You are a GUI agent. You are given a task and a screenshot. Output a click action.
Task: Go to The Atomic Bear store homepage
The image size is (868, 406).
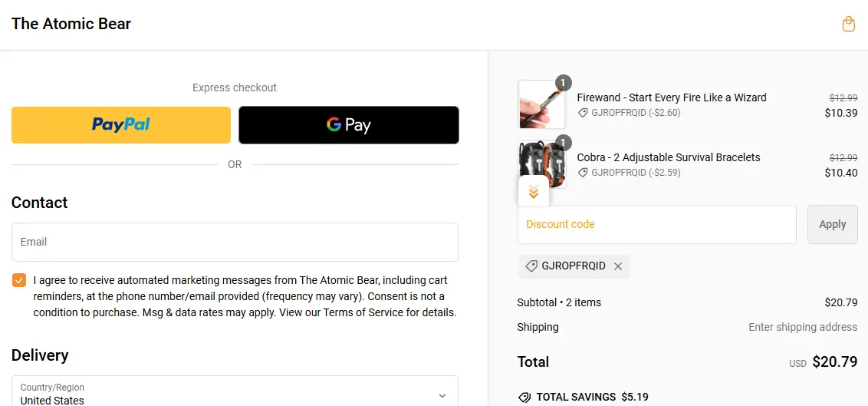(x=71, y=24)
